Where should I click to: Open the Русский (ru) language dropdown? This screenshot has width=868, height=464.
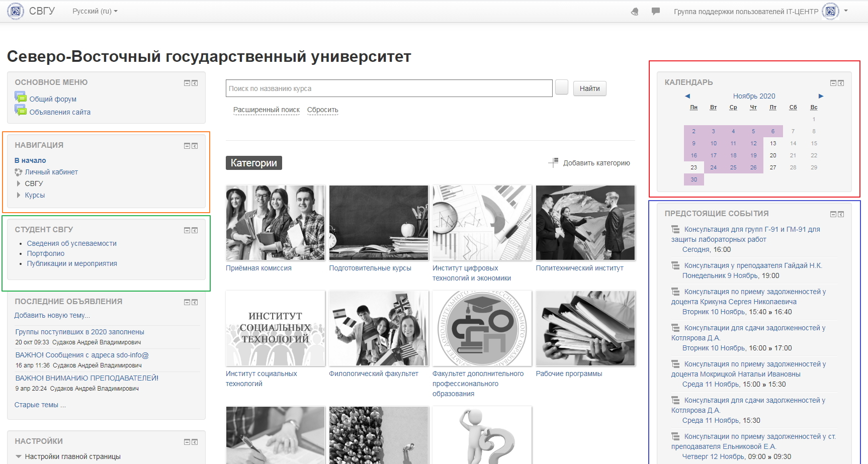click(x=95, y=11)
